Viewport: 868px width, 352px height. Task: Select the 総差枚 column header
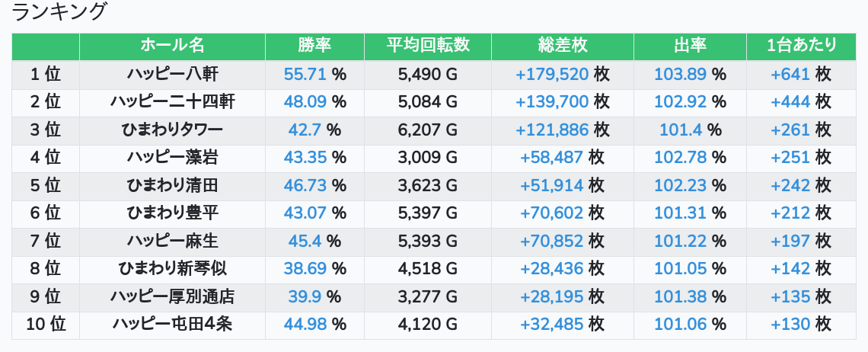point(562,46)
